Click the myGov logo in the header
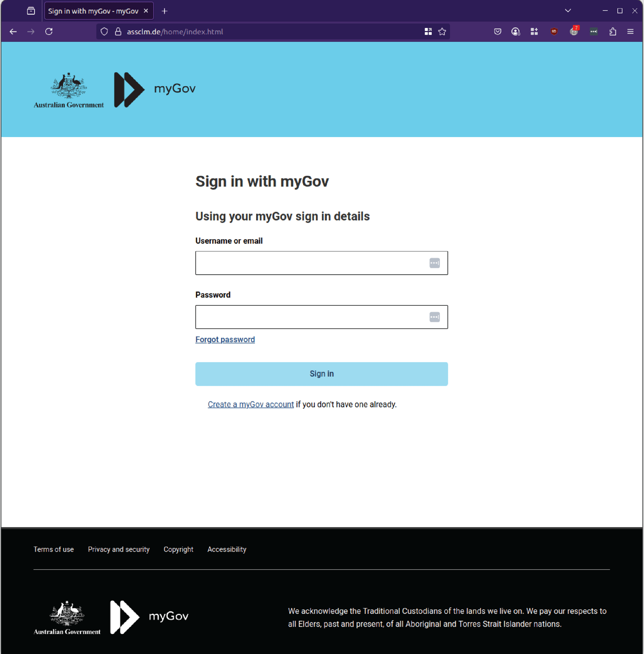The image size is (644, 654). (155, 88)
